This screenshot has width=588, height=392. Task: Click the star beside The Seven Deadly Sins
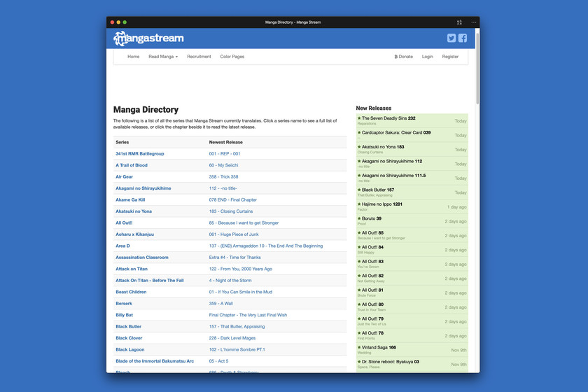pyautogui.click(x=359, y=118)
